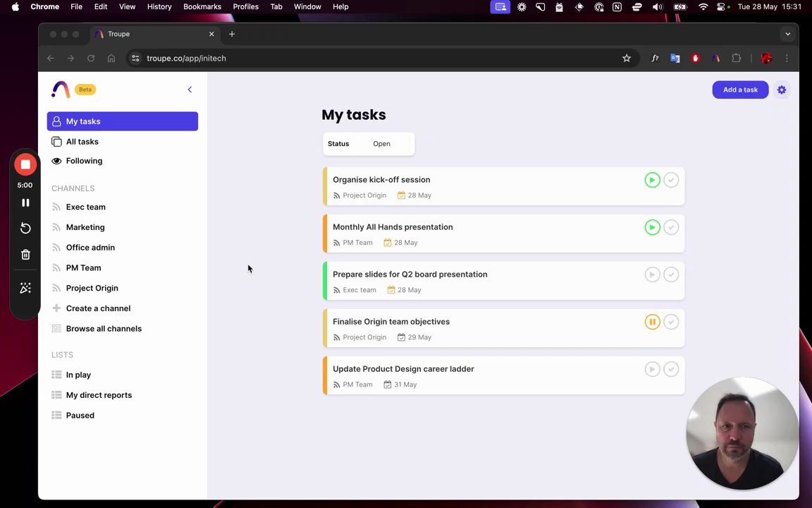This screenshot has height=508, width=812.
Task: Click the Add a task button
Action: pyautogui.click(x=740, y=90)
